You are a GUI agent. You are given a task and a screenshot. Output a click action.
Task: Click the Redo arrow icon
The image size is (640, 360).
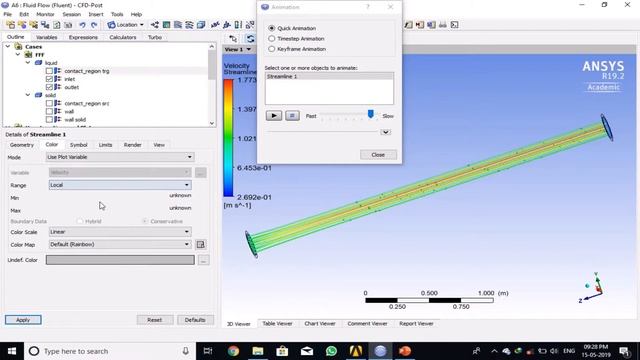[94, 25]
